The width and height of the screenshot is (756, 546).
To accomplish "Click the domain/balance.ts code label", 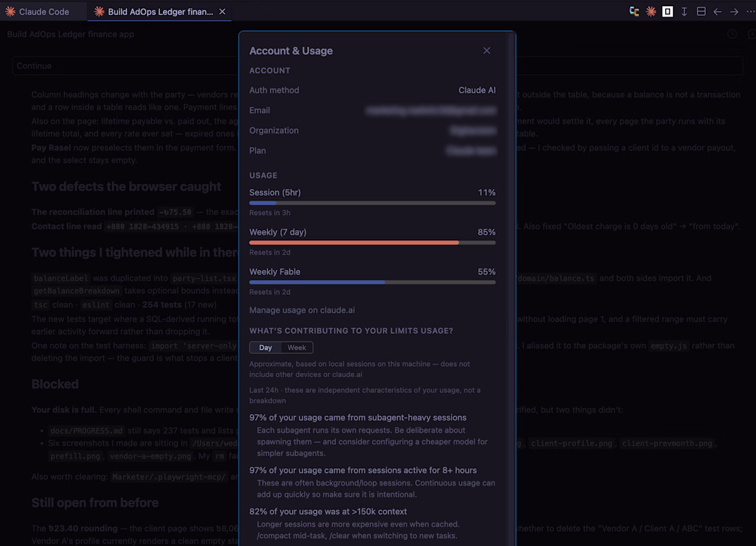I will (556, 279).
